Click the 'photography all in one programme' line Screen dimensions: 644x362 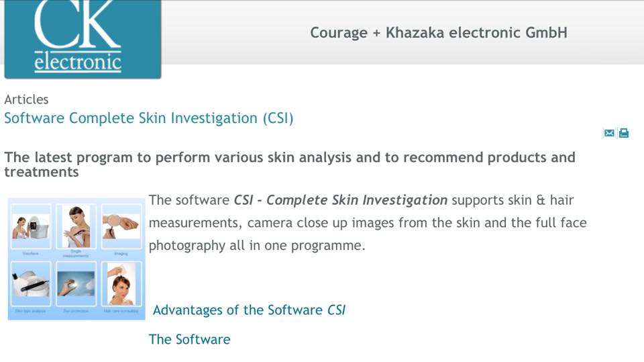257,245
